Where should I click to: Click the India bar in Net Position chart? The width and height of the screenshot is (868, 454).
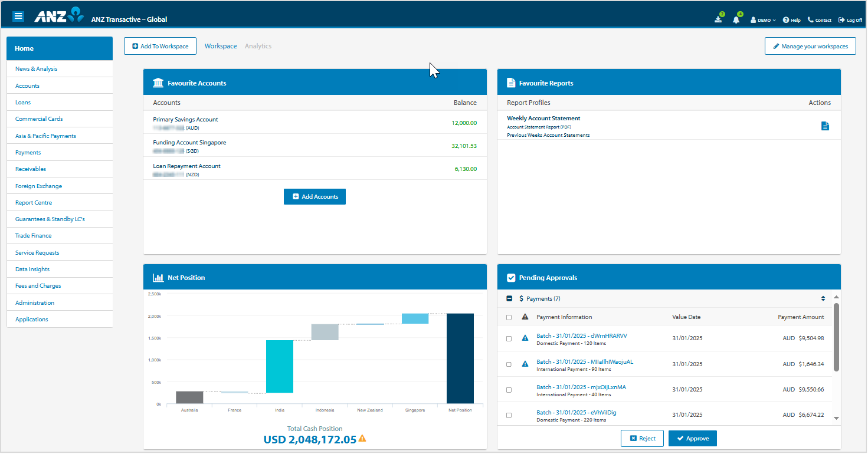280,366
